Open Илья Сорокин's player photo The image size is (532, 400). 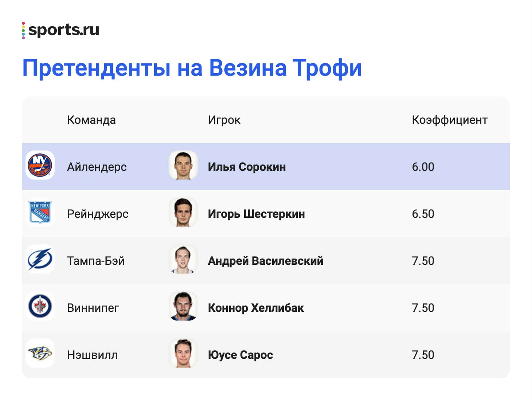coord(183,165)
